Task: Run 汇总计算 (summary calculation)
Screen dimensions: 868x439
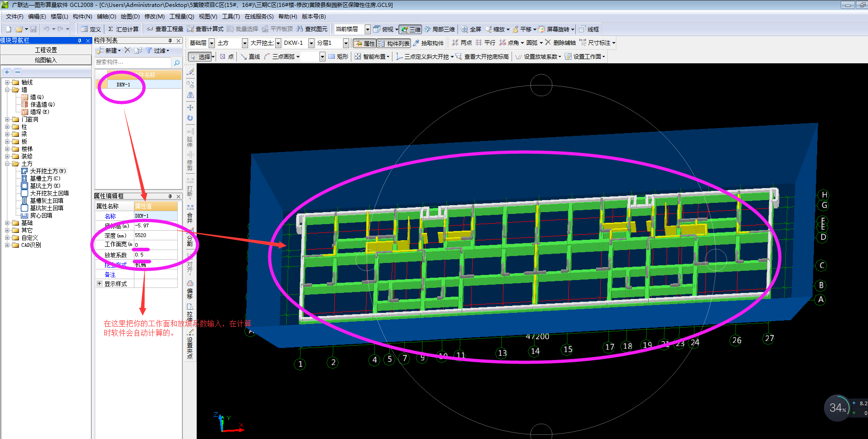Action: click(123, 29)
